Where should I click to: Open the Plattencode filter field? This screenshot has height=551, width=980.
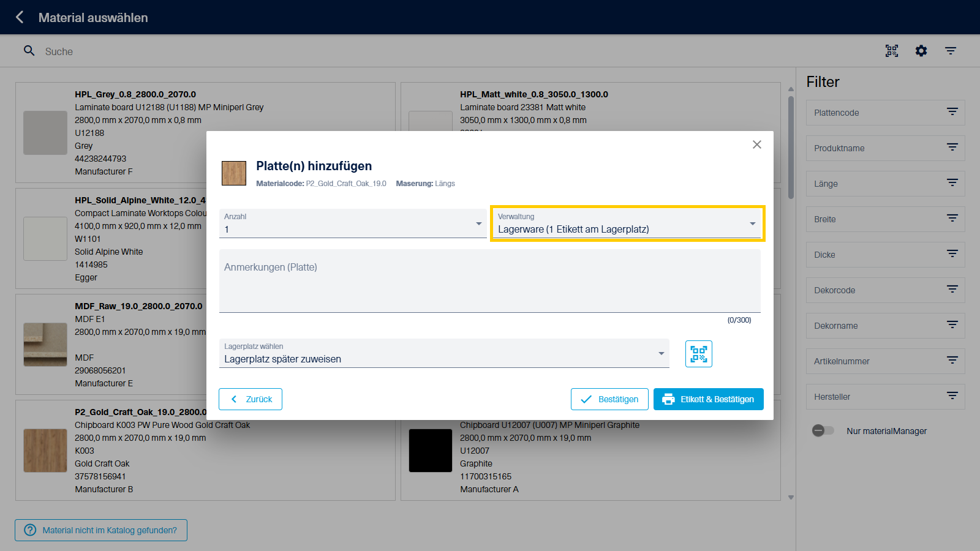(x=886, y=113)
